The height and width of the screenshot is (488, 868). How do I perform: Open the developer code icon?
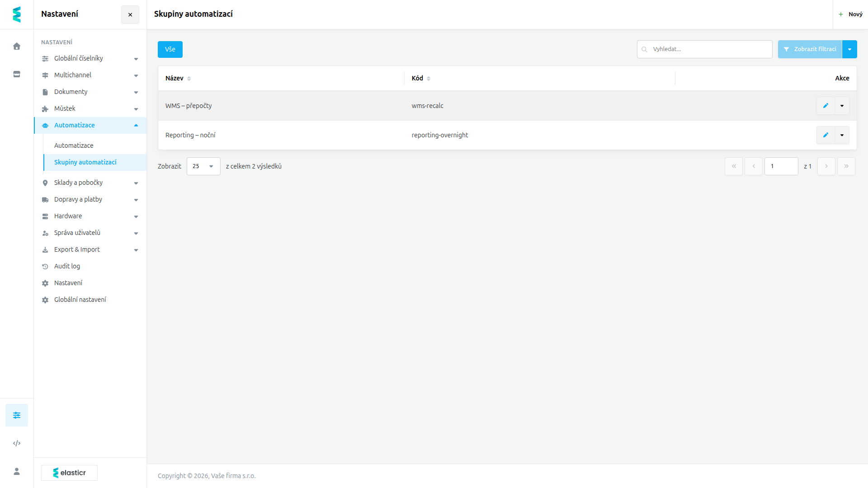coord(17,443)
